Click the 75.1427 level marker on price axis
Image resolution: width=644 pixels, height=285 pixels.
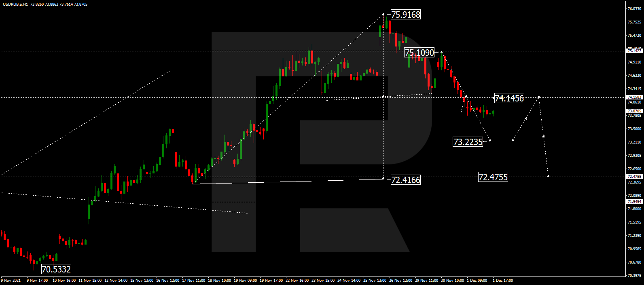634,51
